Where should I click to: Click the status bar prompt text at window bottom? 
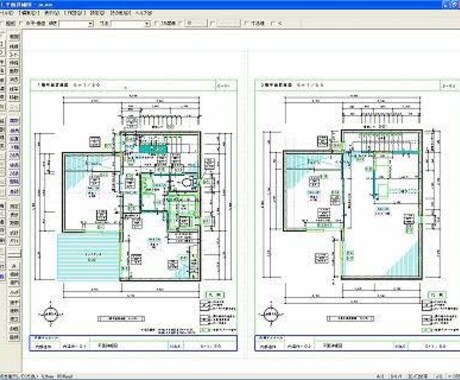click(37, 377)
